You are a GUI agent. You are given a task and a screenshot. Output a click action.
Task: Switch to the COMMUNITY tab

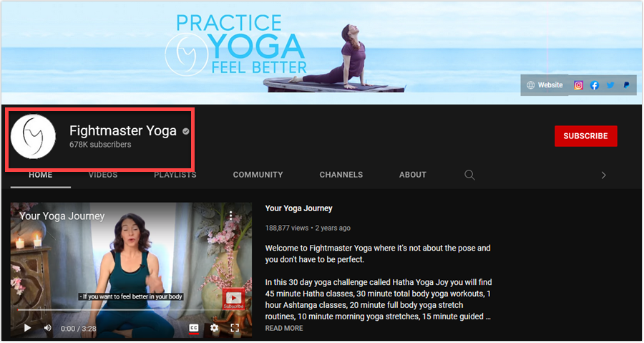pyautogui.click(x=258, y=175)
